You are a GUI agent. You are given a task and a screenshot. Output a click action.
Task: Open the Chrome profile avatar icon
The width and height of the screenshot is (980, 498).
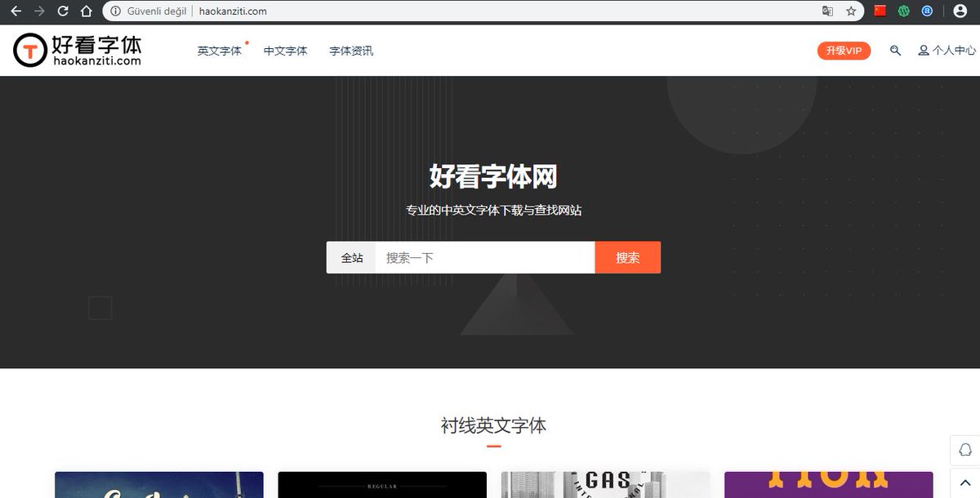(960, 11)
